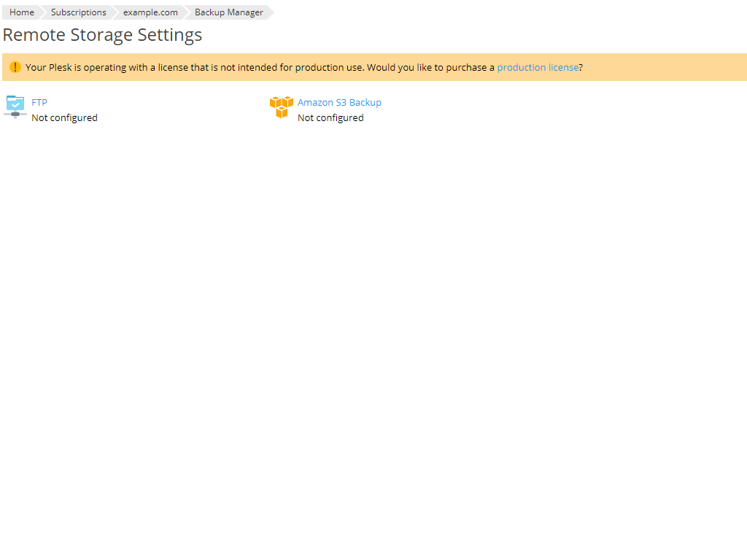Click 'Not configured' under the FTP option

pos(64,117)
